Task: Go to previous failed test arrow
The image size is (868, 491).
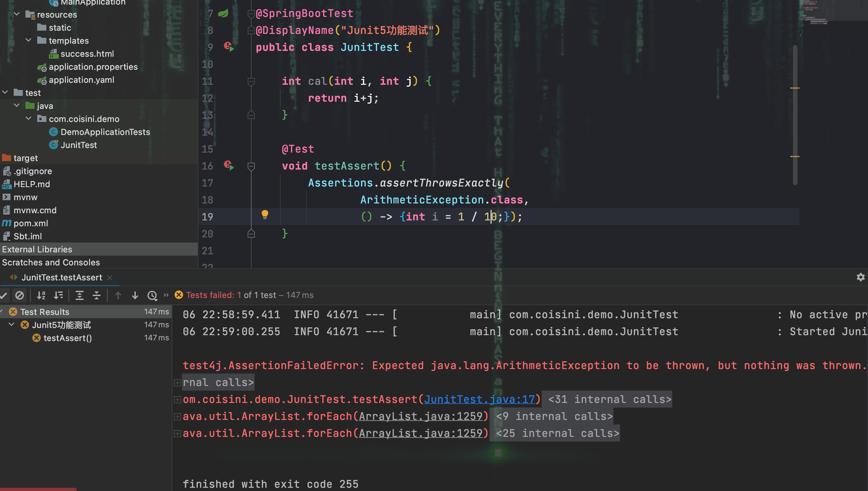Action: point(118,295)
